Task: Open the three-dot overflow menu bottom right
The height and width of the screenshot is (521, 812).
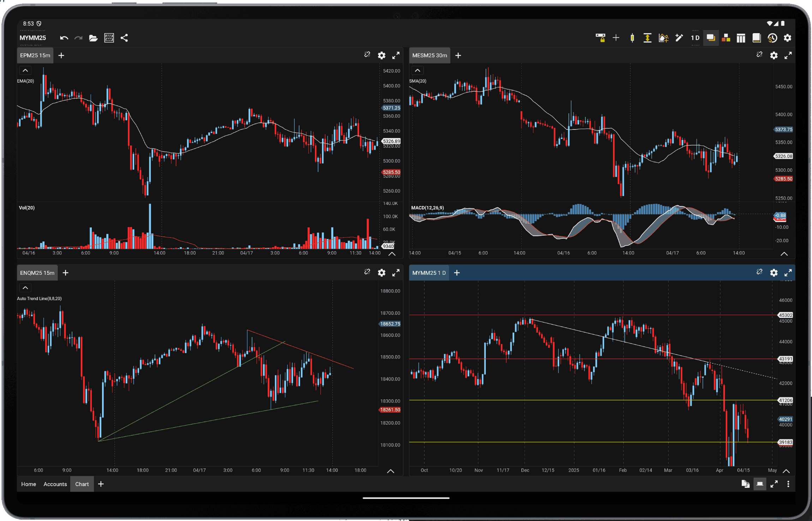Action: pyautogui.click(x=789, y=484)
